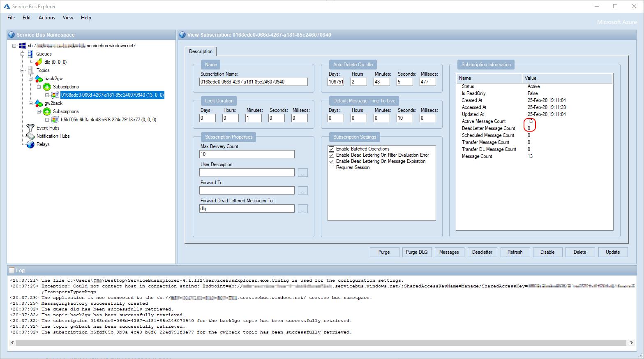Image resolution: width=644 pixels, height=359 pixels.
Task: Expand subscription 0168edc0 node
Action: (47, 95)
